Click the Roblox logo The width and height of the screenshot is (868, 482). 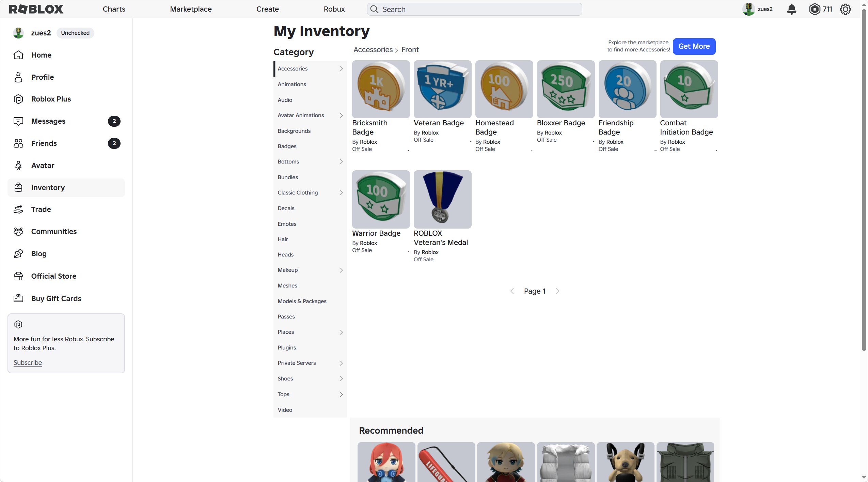pos(36,9)
